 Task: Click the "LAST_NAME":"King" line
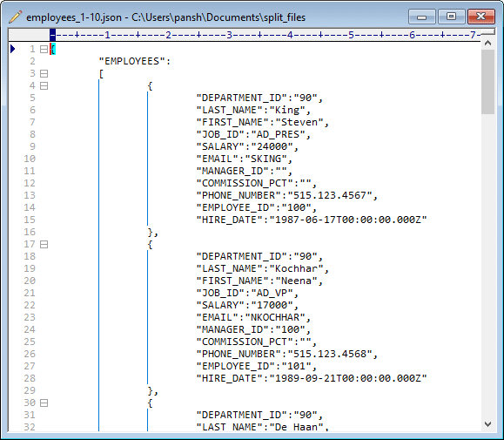tap(253, 110)
